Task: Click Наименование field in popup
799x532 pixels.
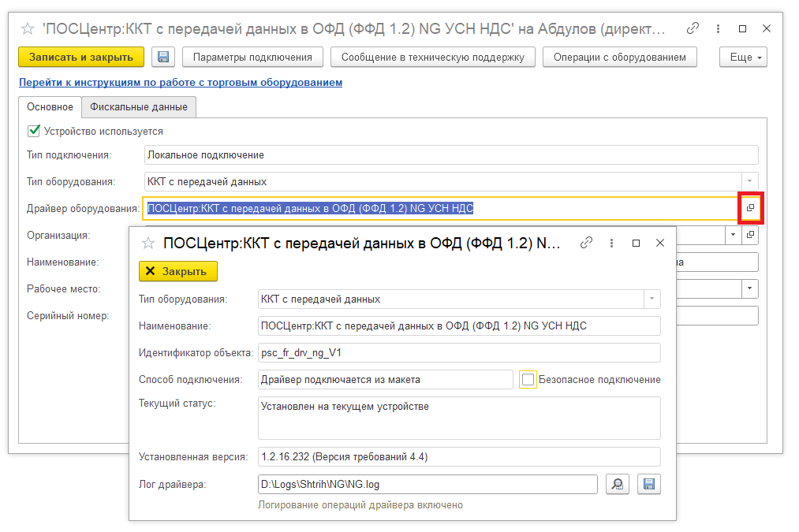Action: coord(459,326)
